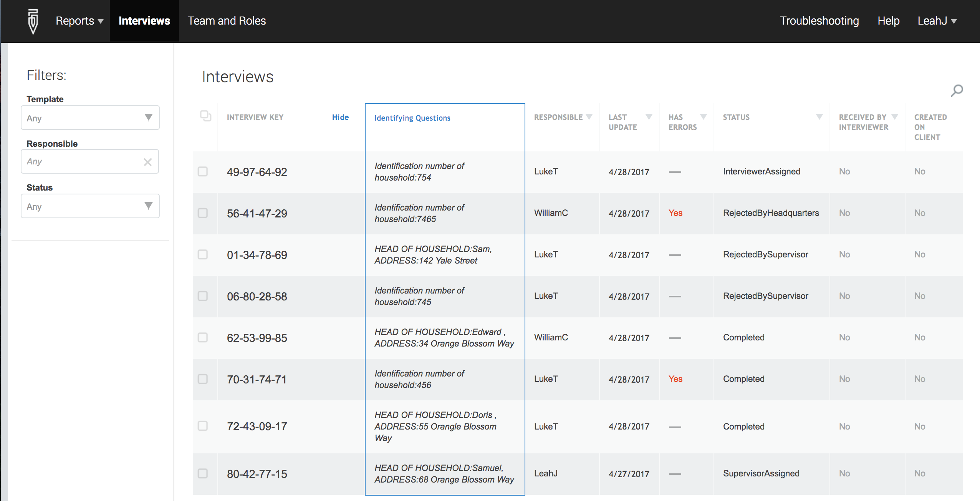Screen dimensions: 980x501
Task: Open the Help page
Action: coord(889,21)
